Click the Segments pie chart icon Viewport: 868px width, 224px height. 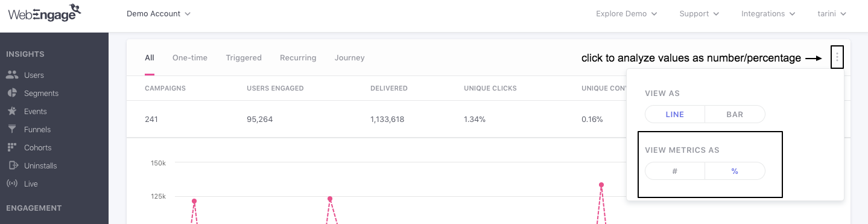pyautogui.click(x=12, y=94)
